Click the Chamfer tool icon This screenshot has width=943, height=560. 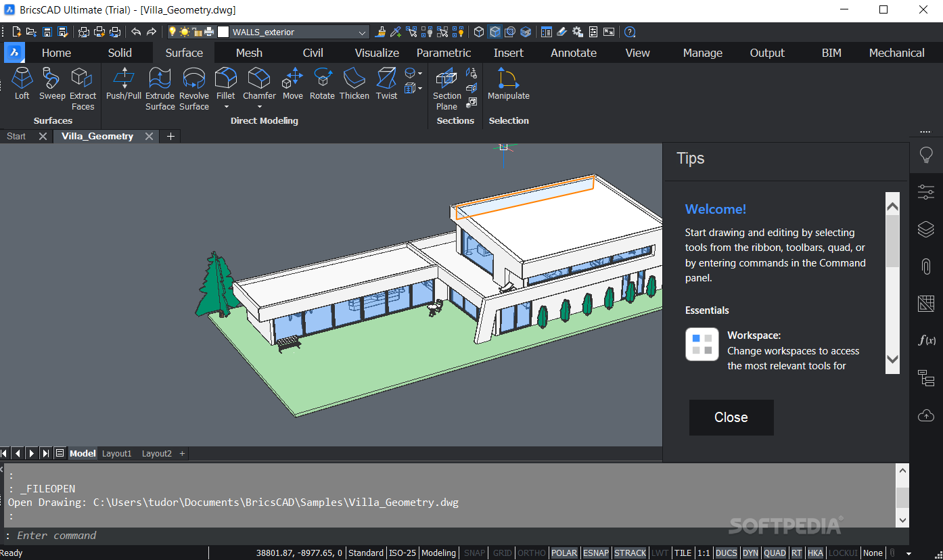(259, 78)
